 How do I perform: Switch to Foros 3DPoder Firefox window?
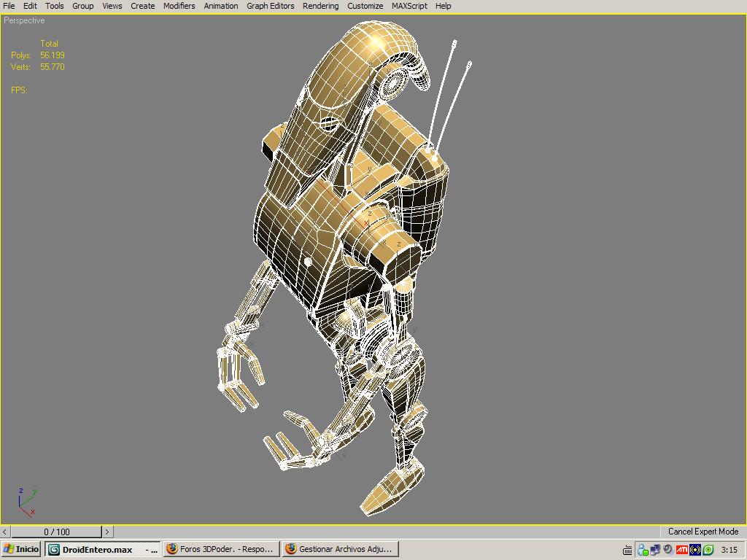coord(220,549)
